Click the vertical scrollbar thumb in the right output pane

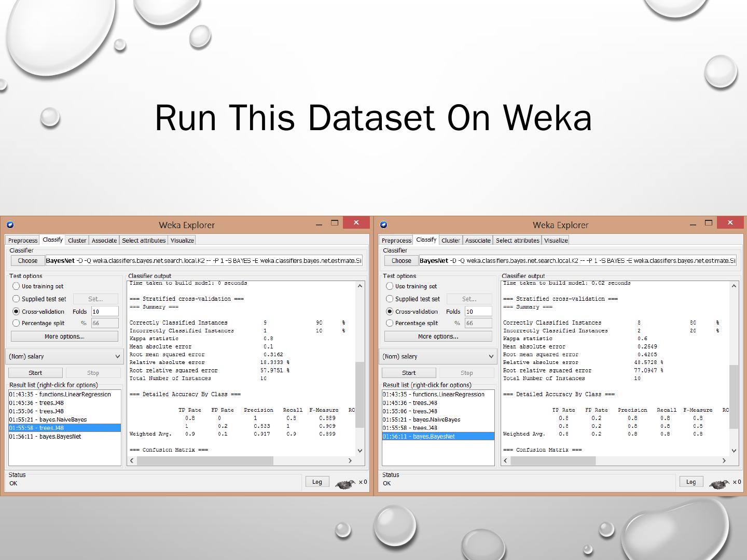coord(734,397)
